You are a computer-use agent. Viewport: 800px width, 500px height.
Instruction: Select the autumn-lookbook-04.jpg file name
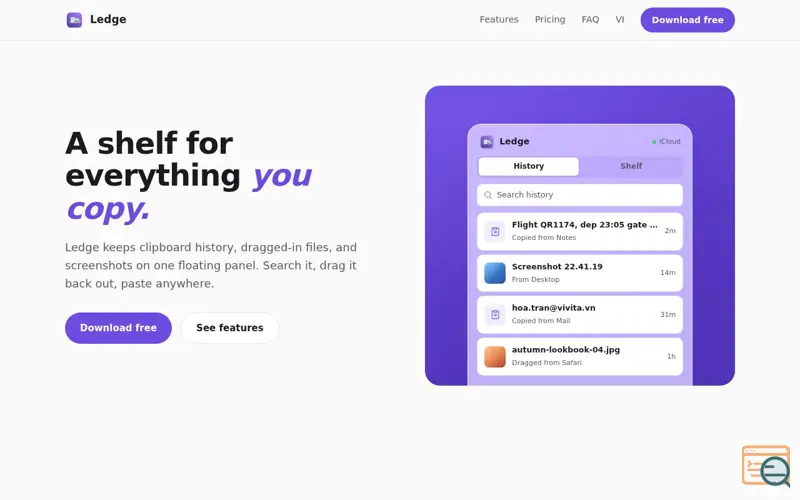pyautogui.click(x=565, y=349)
